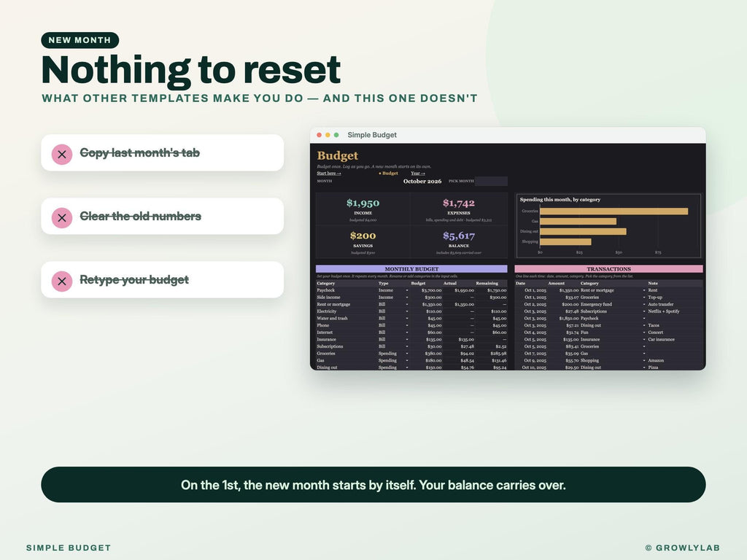
Task: Click the GROWLYLAB copyright text
Action: click(682, 548)
